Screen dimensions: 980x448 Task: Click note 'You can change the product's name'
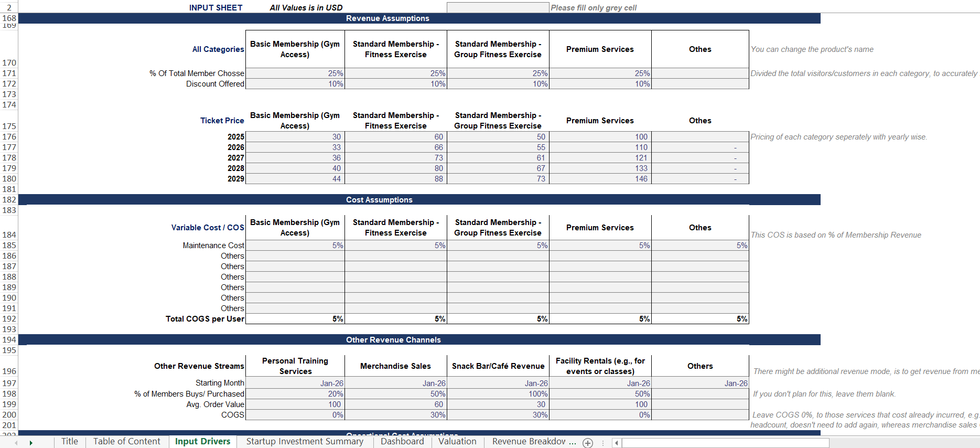(x=812, y=49)
